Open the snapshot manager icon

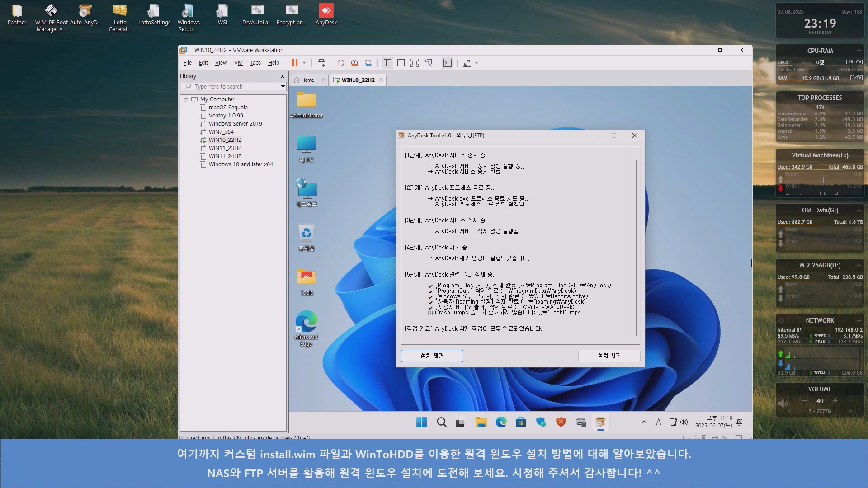[368, 63]
